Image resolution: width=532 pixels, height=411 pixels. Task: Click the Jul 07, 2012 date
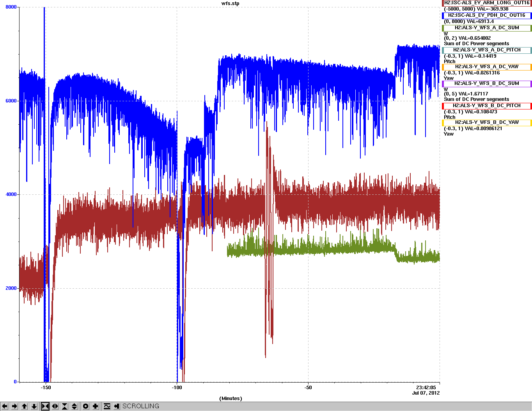(x=426, y=393)
